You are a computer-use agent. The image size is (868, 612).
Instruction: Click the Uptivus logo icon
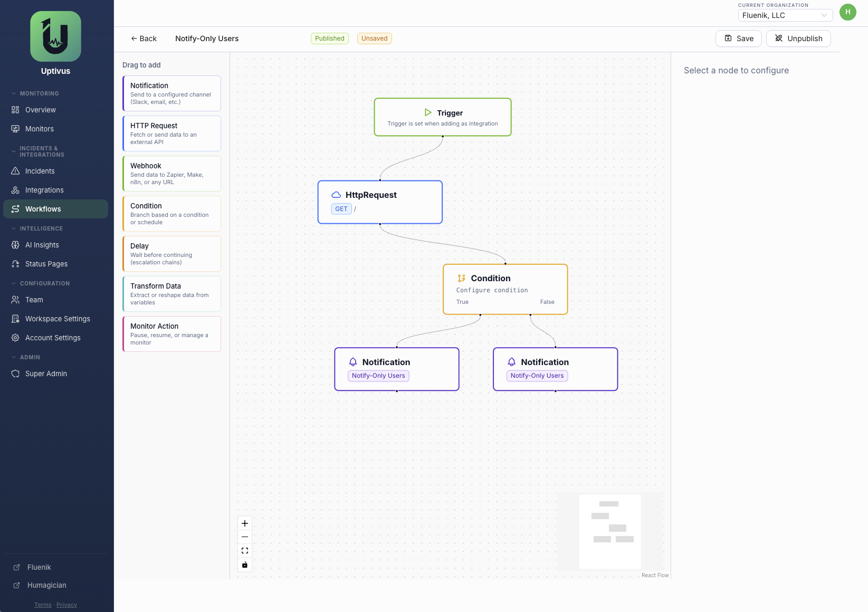(x=55, y=36)
